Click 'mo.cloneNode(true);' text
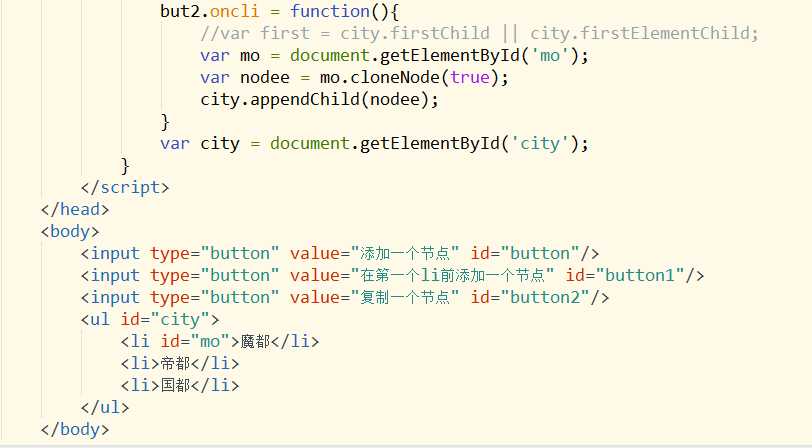The image size is (812, 448). pos(414,78)
